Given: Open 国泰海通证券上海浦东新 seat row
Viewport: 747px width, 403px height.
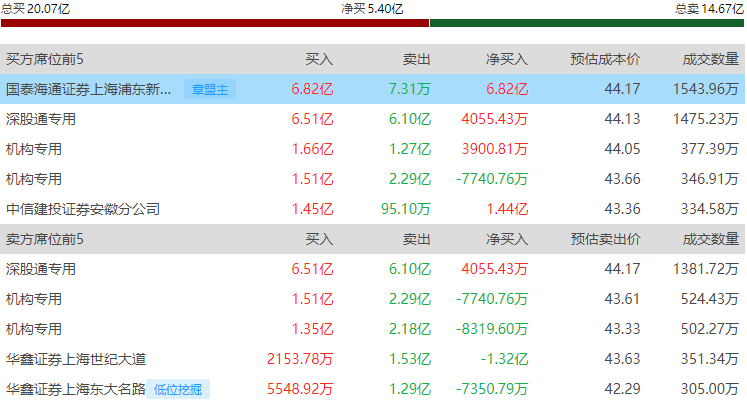Looking at the screenshot, I should [x=88, y=90].
